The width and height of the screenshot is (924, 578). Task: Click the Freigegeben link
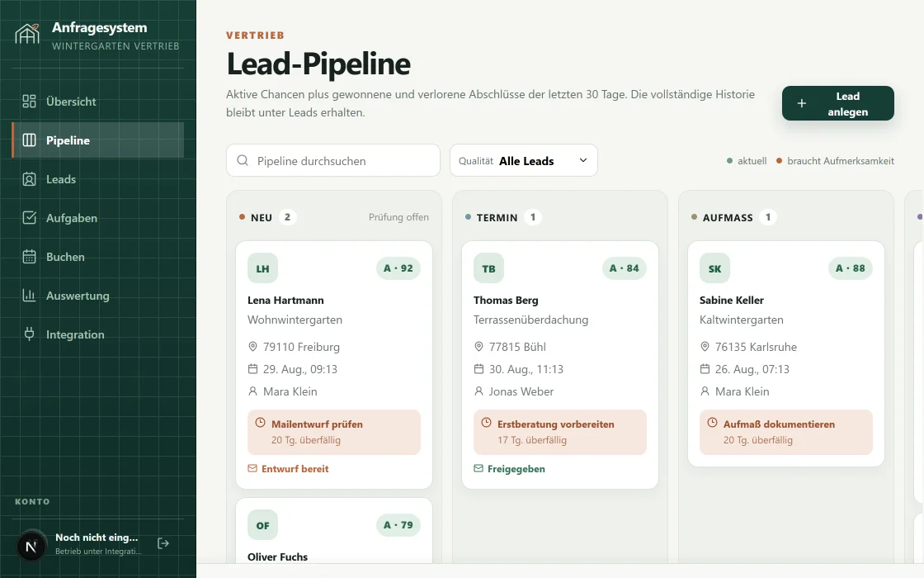coord(509,469)
